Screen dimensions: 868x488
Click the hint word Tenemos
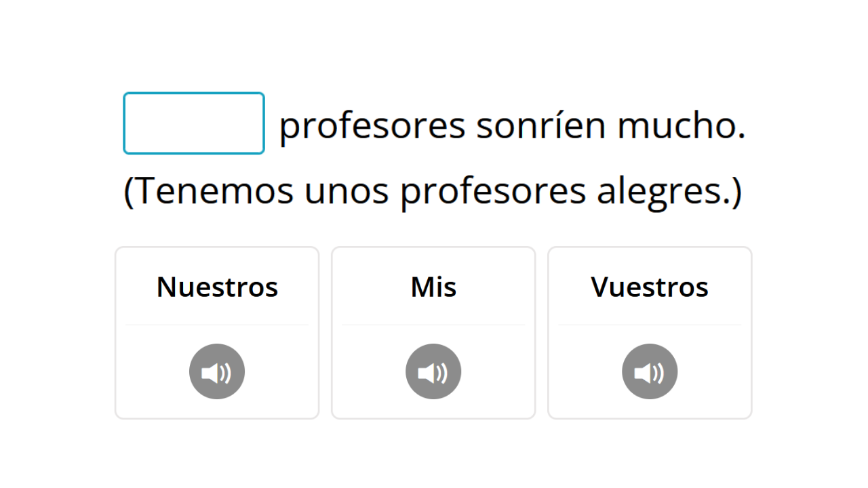(x=209, y=191)
